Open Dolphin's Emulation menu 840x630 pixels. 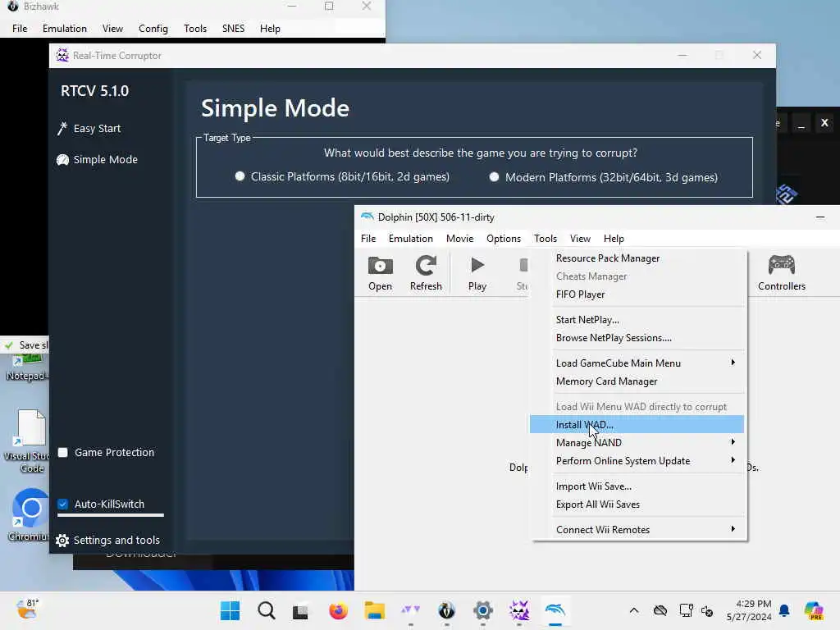410,239
